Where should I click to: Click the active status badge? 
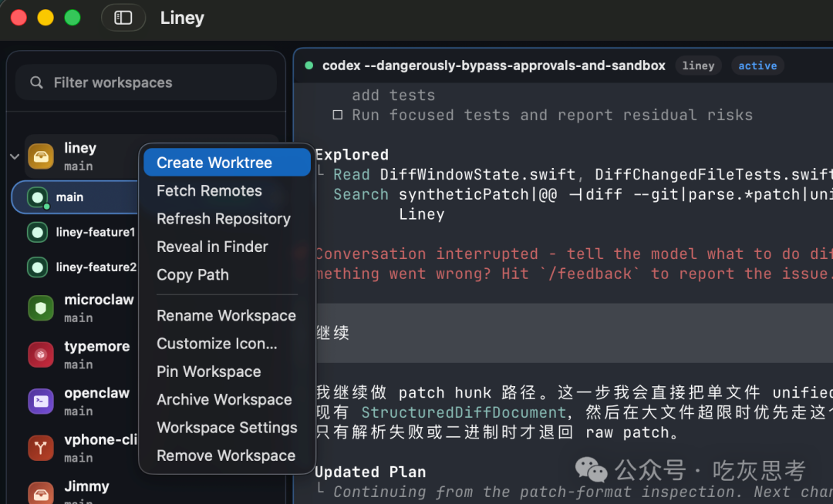click(x=757, y=66)
